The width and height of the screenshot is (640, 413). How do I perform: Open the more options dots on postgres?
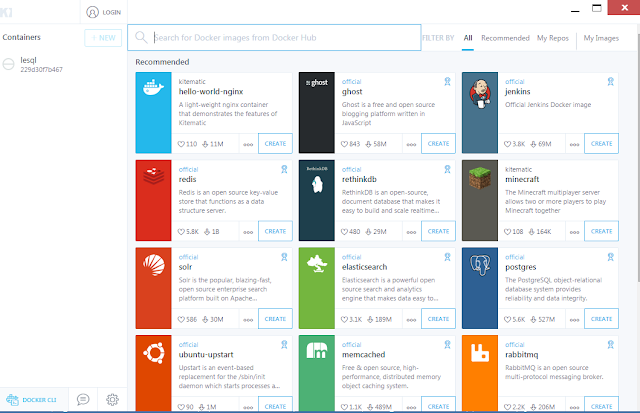click(x=574, y=320)
